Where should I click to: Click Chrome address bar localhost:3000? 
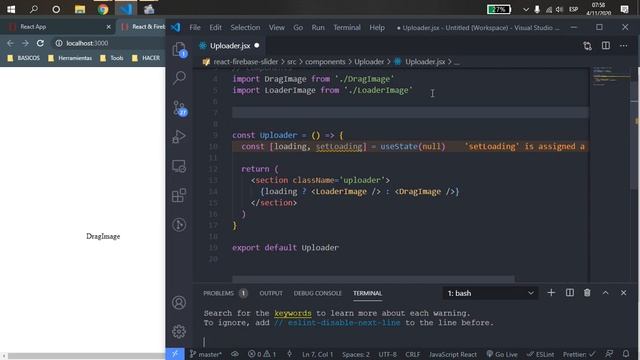click(x=87, y=43)
